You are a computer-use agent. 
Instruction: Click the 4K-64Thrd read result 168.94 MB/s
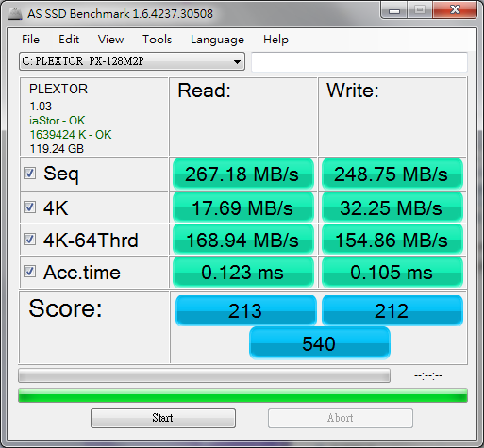coord(243,240)
